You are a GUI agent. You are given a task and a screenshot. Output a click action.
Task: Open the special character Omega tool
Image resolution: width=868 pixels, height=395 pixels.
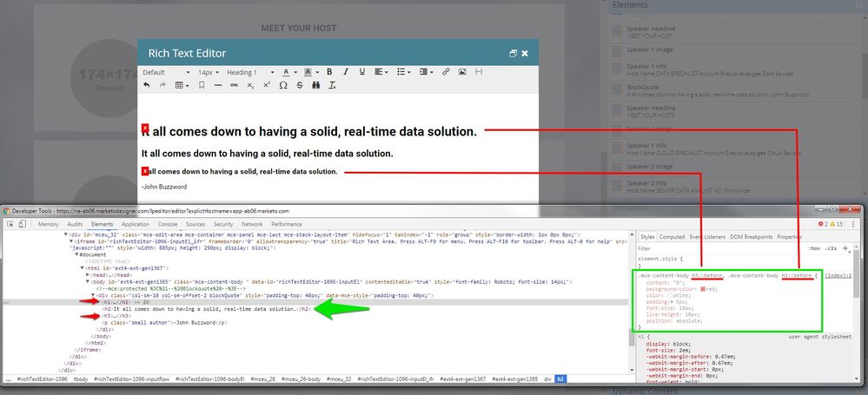[x=283, y=85]
